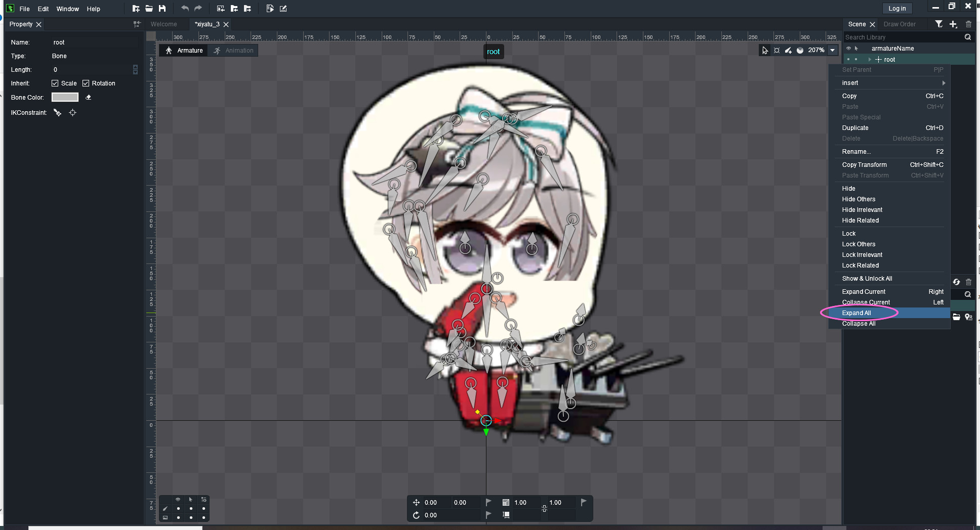The width and height of the screenshot is (980, 530).
Task: Click the Armature mode button
Action: pyautogui.click(x=184, y=51)
